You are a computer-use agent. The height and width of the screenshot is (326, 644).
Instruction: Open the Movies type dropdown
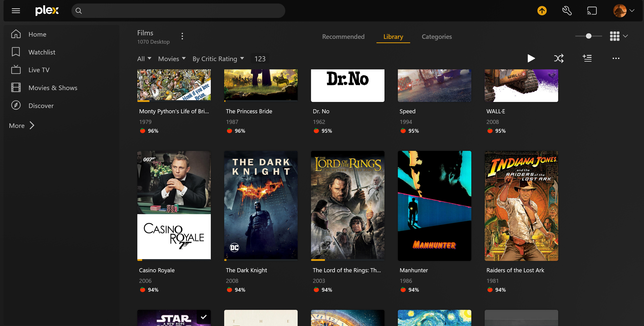coord(172,59)
